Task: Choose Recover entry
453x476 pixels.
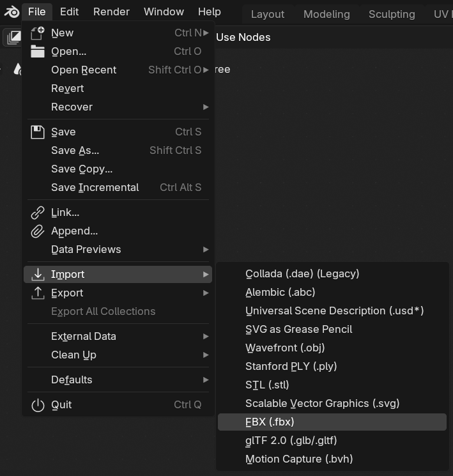Action: coord(118,107)
